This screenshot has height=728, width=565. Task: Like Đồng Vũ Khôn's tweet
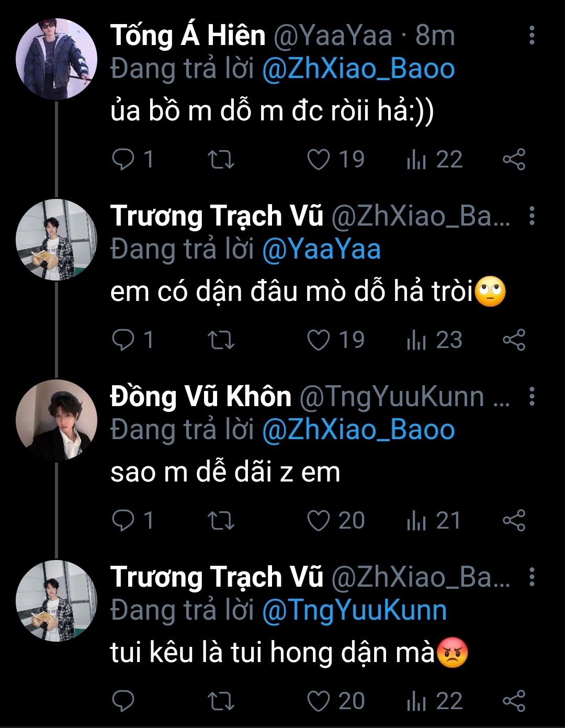click(318, 521)
